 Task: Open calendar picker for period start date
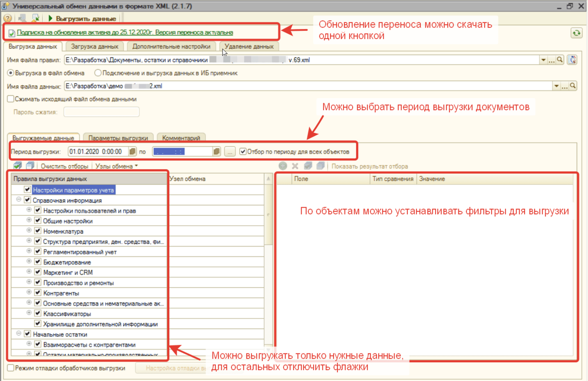132,152
